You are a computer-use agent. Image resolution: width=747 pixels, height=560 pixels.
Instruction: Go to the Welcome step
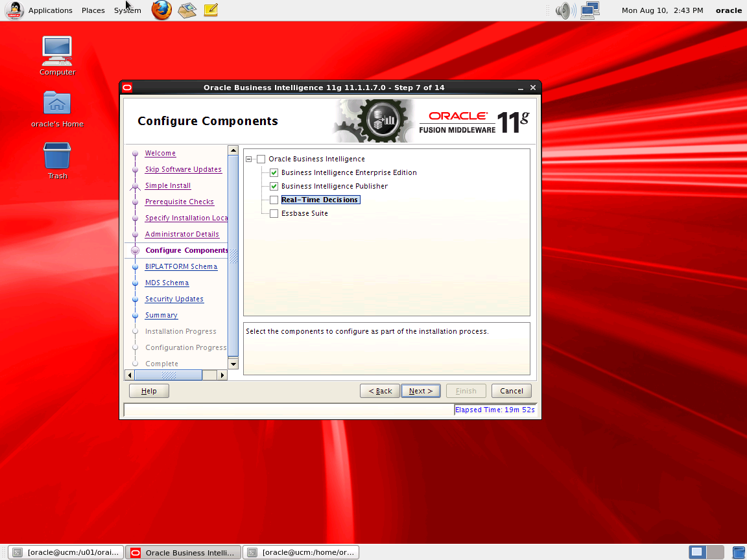pyautogui.click(x=160, y=154)
